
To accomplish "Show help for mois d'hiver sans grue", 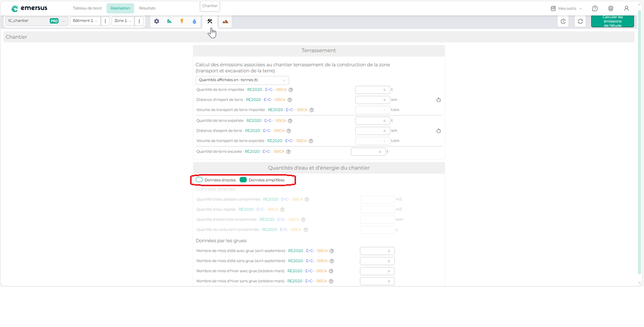I will (331, 281).
